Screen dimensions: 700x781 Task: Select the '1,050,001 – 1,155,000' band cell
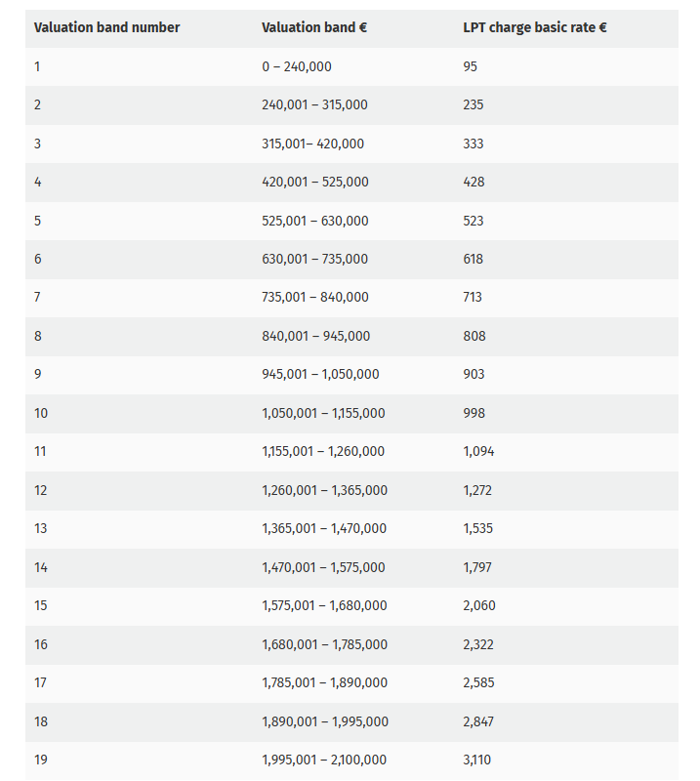pos(323,413)
